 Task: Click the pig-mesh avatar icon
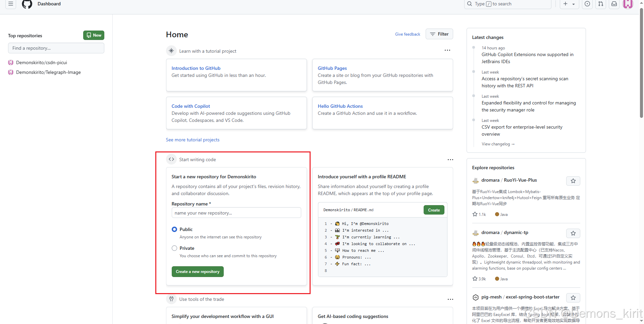[475, 297]
